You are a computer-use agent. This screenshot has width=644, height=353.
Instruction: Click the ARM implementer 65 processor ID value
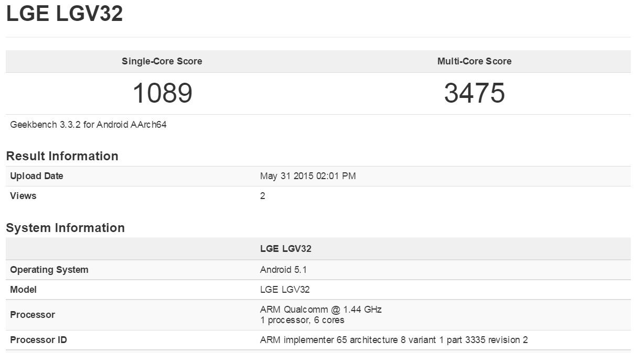tap(393, 340)
